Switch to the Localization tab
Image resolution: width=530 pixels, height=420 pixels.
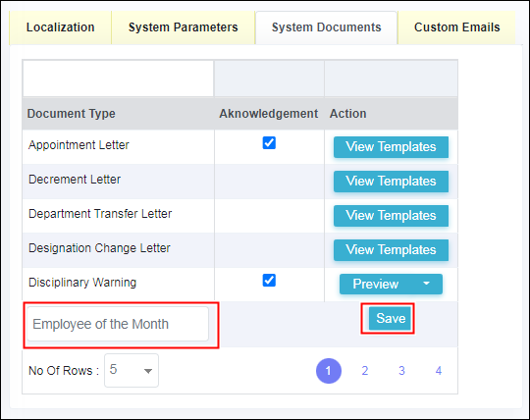pos(61,27)
